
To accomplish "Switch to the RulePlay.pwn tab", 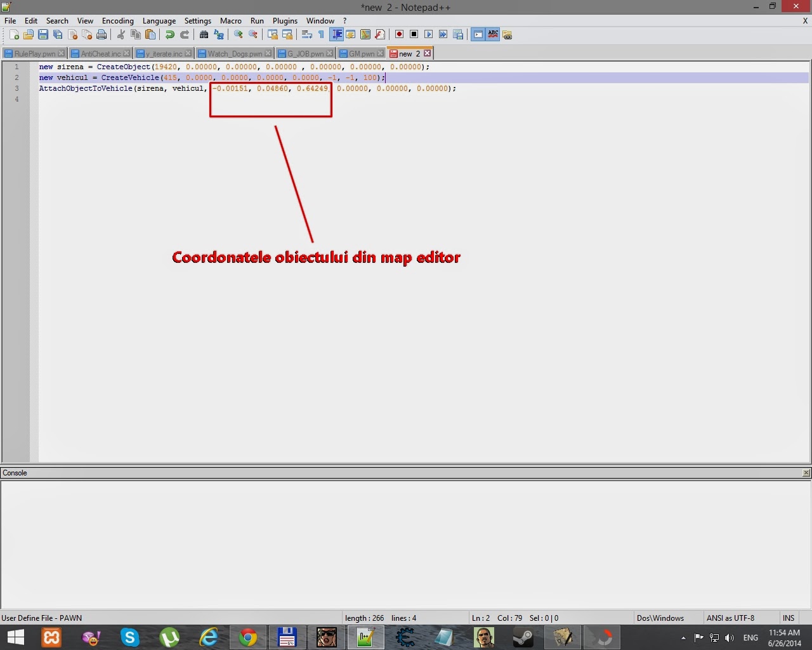I will point(34,53).
